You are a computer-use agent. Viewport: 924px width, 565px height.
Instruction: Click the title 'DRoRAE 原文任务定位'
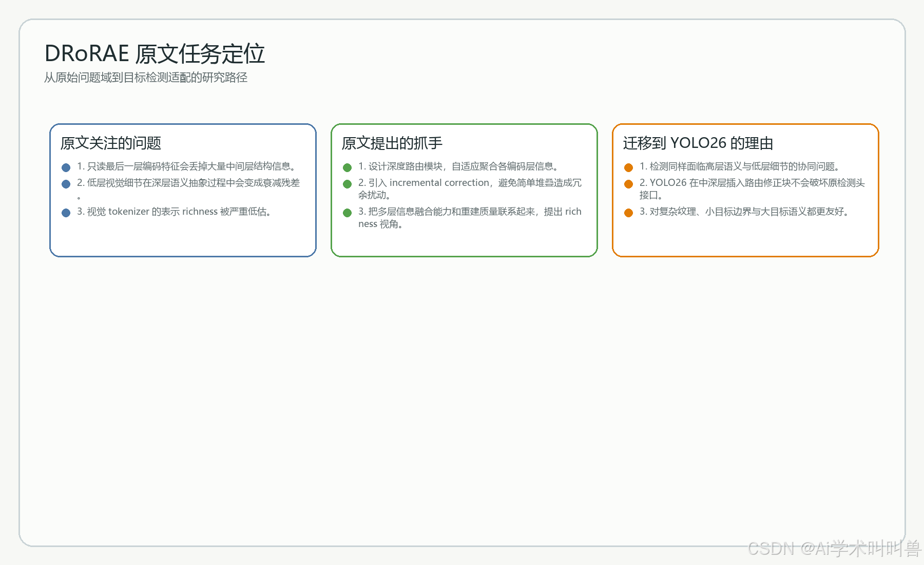click(x=155, y=54)
